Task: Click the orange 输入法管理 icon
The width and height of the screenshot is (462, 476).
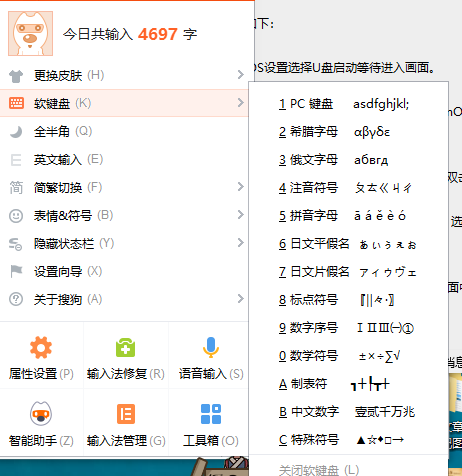Action: pyautogui.click(x=126, y=414)
